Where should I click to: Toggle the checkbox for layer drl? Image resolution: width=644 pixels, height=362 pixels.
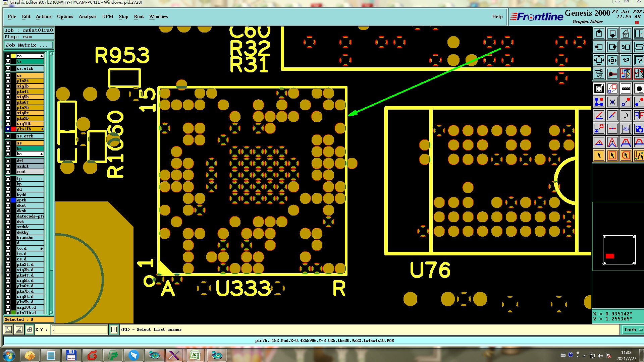click(x=8, y=161)
